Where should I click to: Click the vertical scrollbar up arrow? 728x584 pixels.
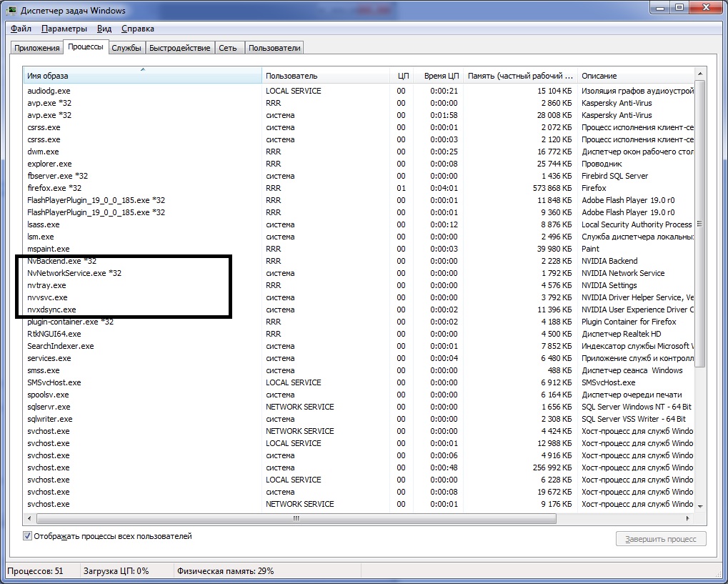click(x=700, y=74)
